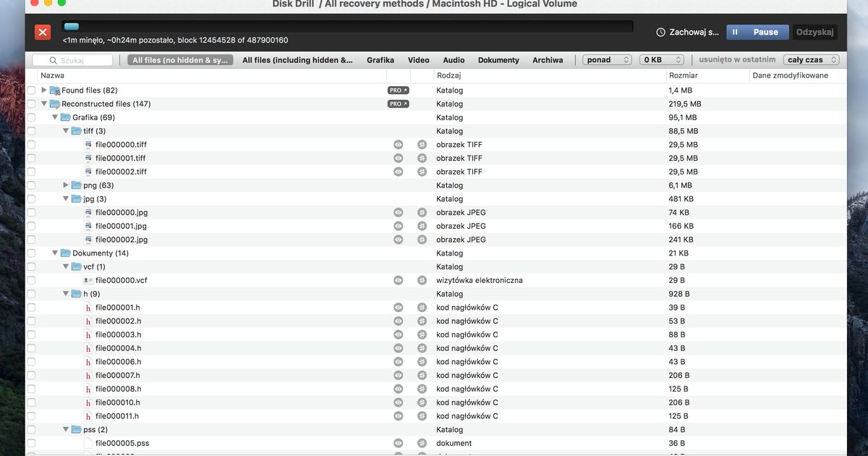Click the hash icon for file000001.jpg
This screenshot has width=868, height=456.
pos(422,226)
